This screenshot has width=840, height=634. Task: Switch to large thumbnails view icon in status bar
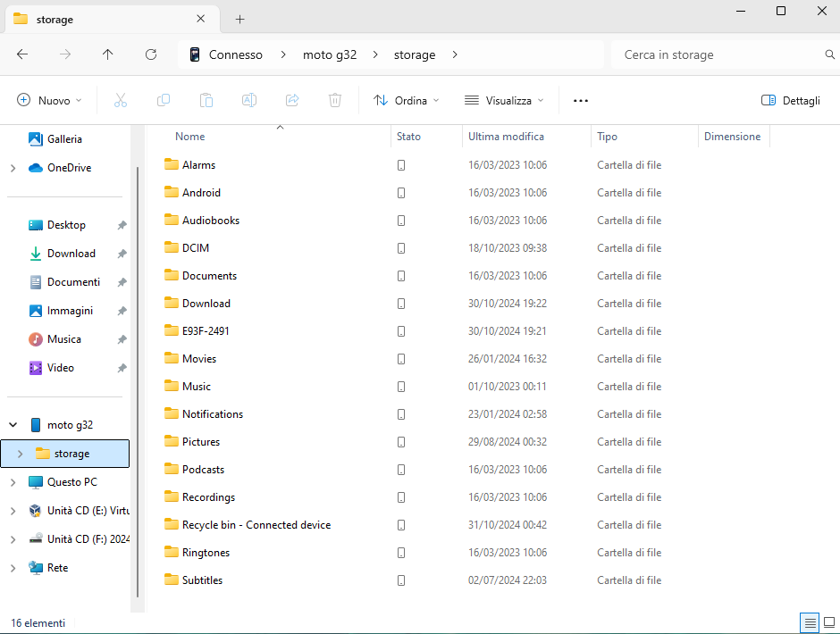tap(829, 622)
